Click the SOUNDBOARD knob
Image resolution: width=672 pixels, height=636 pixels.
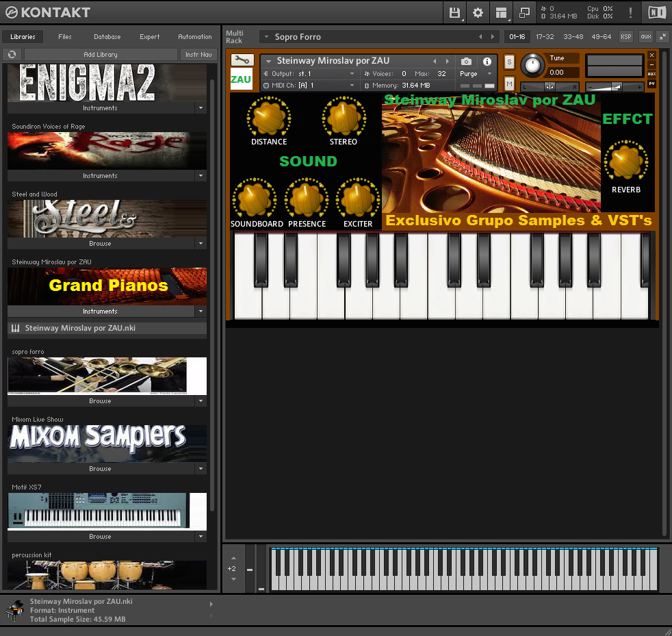pos(255,199)
